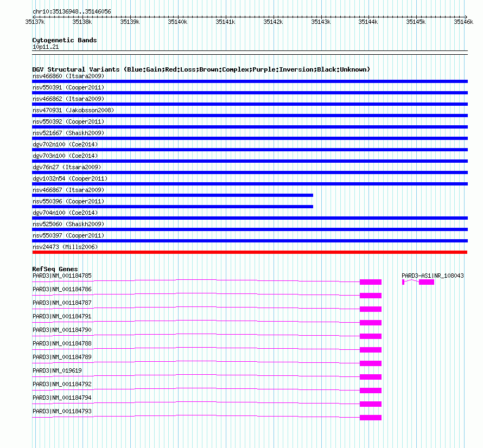483x448 pixels.
Task: Open the nsv470931 (Jakobsson2008) variant
Action: pyautogui.click(x=73, y=110)
